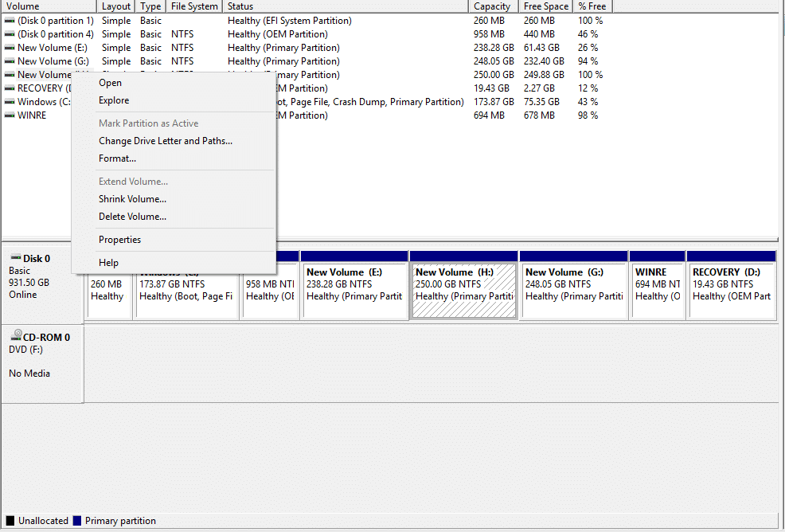The height and width of the screenshot is (532, 785).
Task: Click the WINRE volume icon in the list
Action: click(10, 115)
